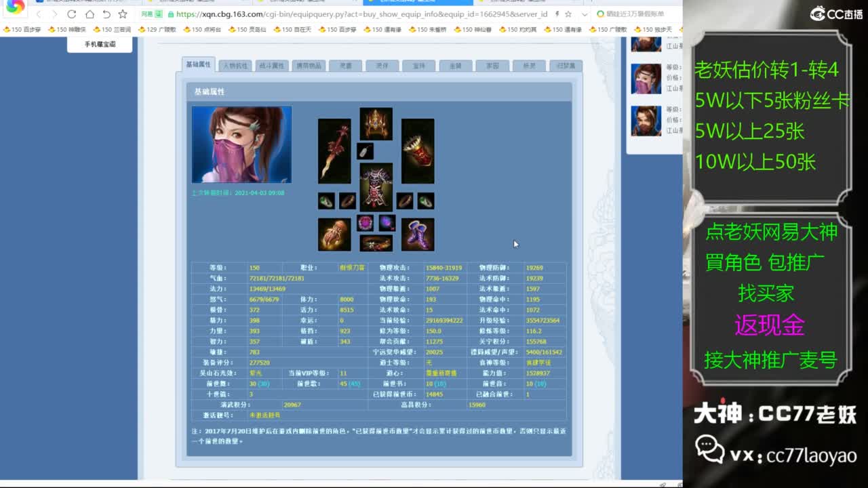Click the physical defense value 19269
This screenshot has width=868, height=488.
(534, 268)
